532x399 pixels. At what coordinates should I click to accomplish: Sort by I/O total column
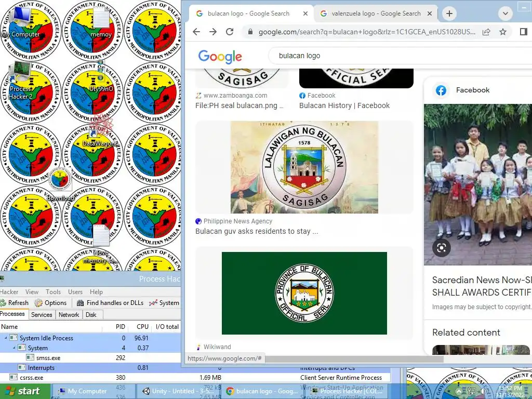click(167, 327)
